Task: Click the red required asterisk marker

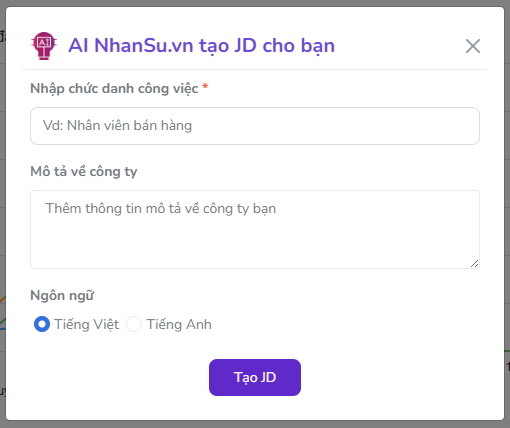Action: click(205, 87)
